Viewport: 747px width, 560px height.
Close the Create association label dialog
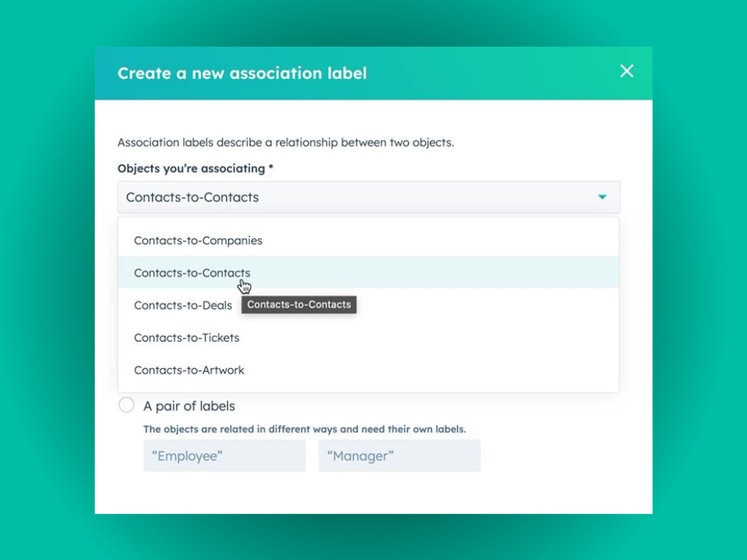(627, 71)
